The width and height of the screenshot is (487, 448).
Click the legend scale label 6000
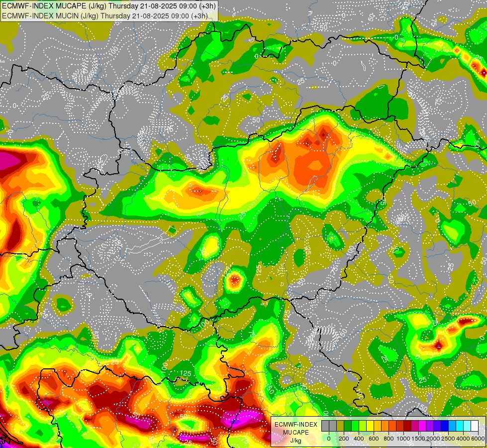(478, 439)
